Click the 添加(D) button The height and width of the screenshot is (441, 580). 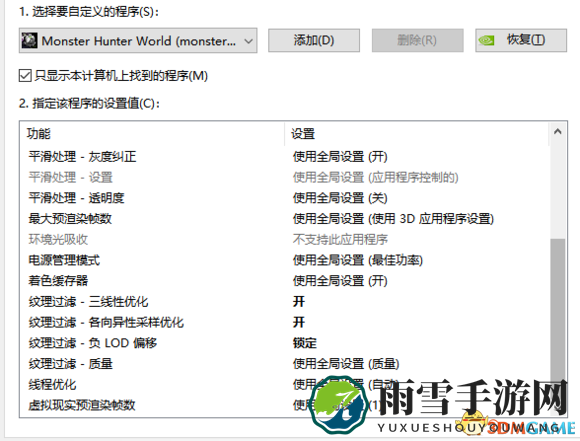314,40
